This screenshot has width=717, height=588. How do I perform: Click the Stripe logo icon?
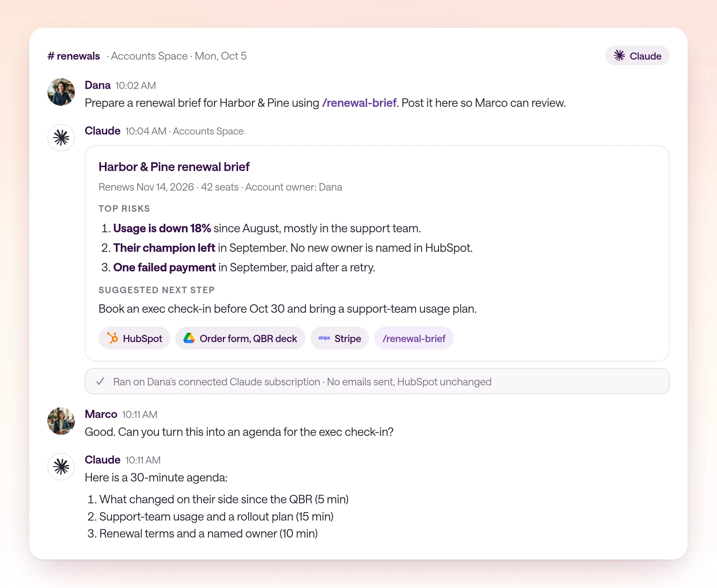[324, 338]
